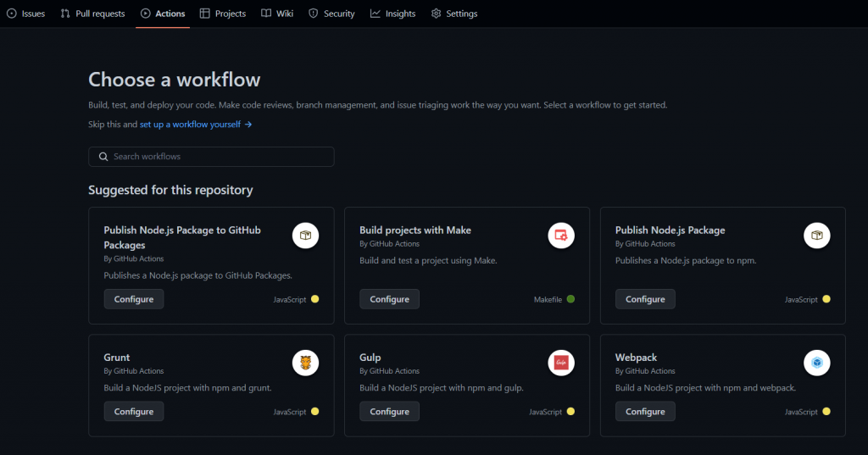
Task: Open the Wiki tab
Action: click(277, 14)
